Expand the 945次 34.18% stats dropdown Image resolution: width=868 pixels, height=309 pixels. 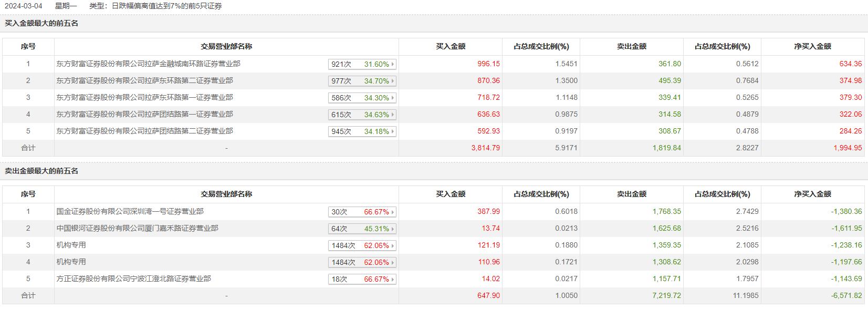(x=392, y=131)
